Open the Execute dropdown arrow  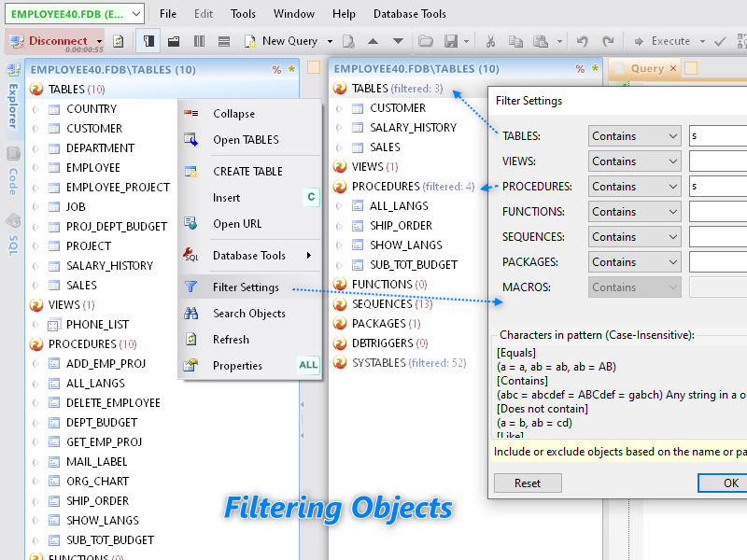[x=702, y=41]
